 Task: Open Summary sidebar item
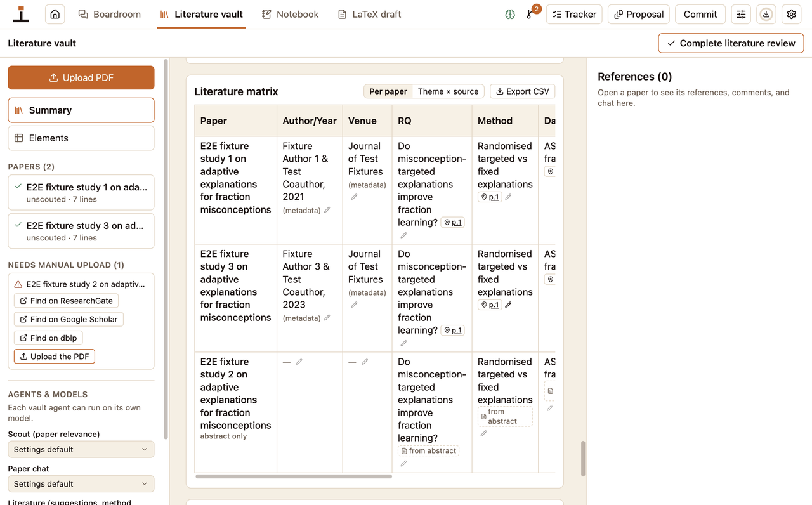[x=81, y=110]
